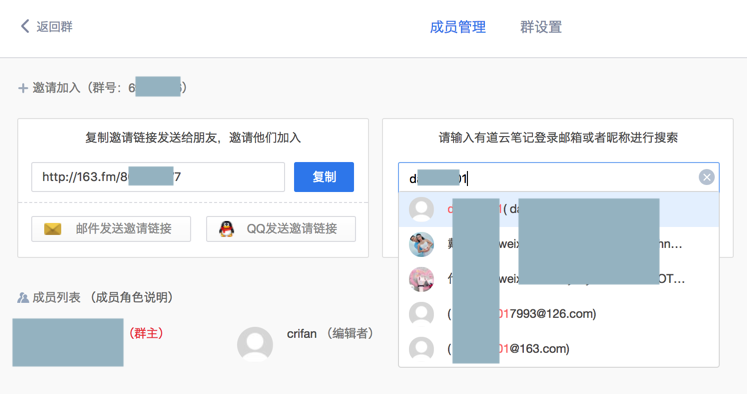Click 邮件发送邀请链接 button
This screenshot has height=394, width=747.
click(111, 229)
